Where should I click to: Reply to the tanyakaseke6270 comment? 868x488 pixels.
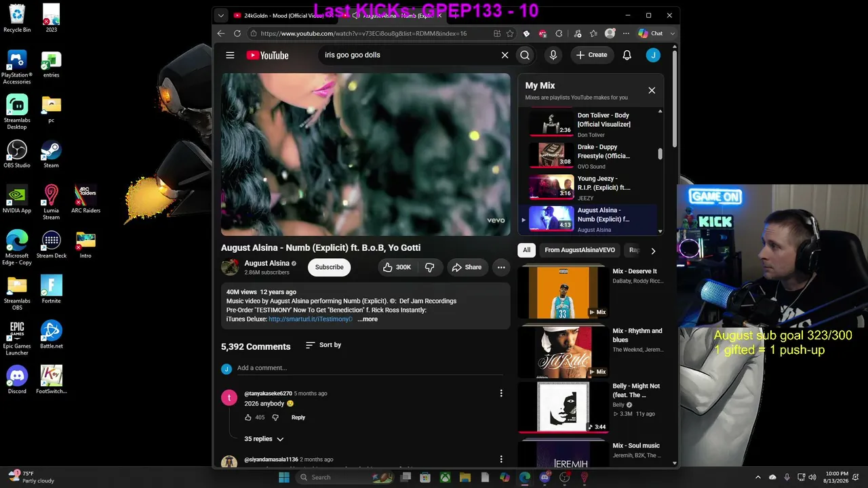[298, 418]
